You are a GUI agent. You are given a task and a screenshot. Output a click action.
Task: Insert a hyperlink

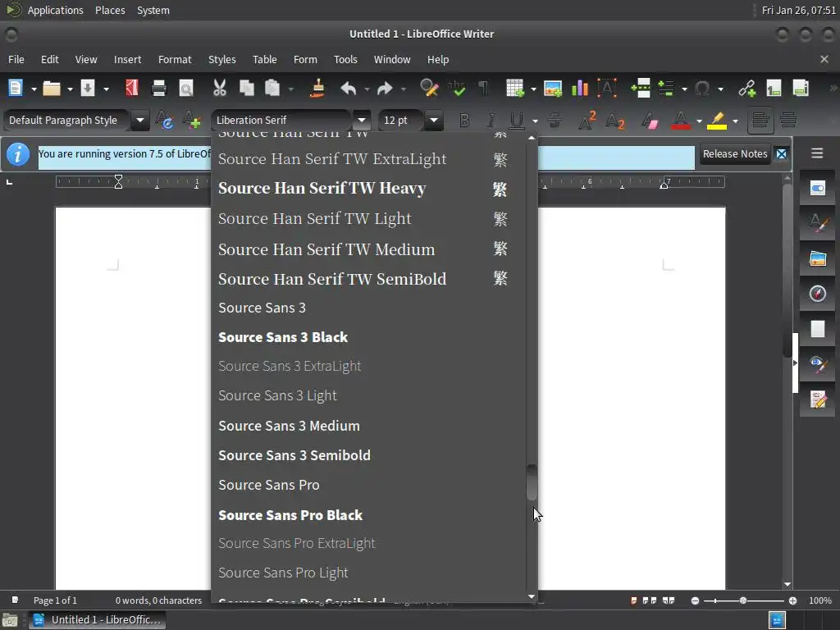click(x=746, y=88)
